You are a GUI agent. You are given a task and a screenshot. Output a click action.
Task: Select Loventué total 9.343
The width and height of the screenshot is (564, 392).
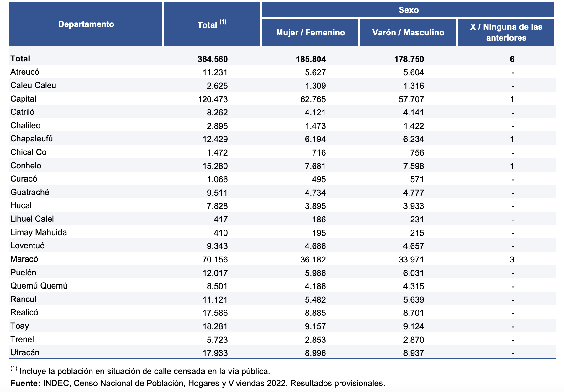(x=217, y=246)
